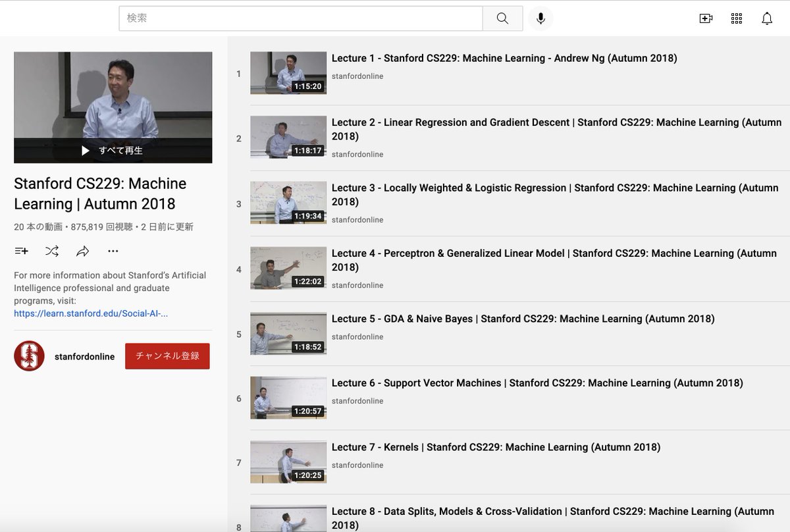Open stanfordonline channel name in sidebar
Screen dimensions: 790x532
point(84,356)
